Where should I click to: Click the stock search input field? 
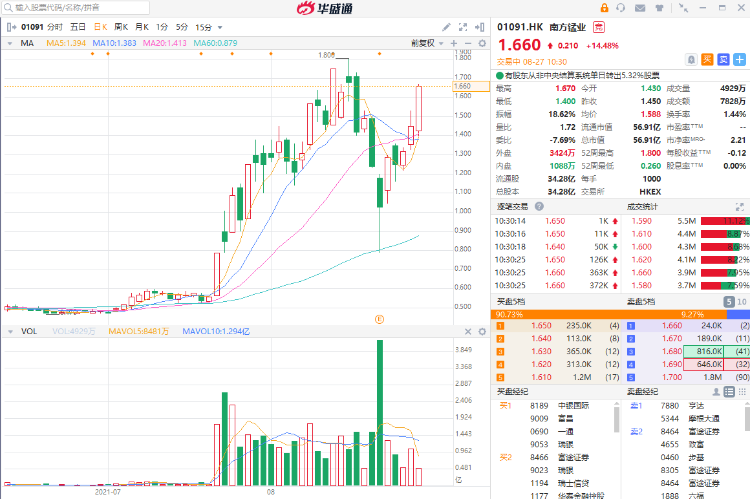76,7
